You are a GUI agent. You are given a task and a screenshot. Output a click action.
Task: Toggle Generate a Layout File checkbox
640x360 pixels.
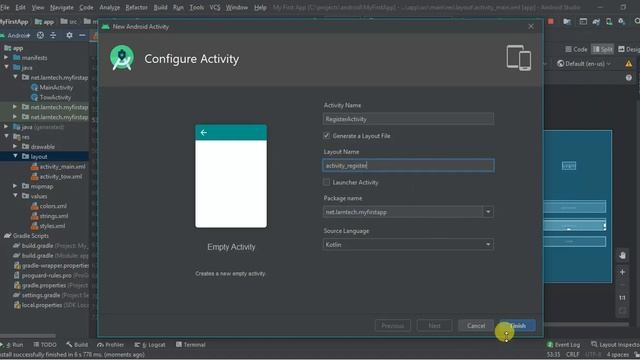point(327,136)
